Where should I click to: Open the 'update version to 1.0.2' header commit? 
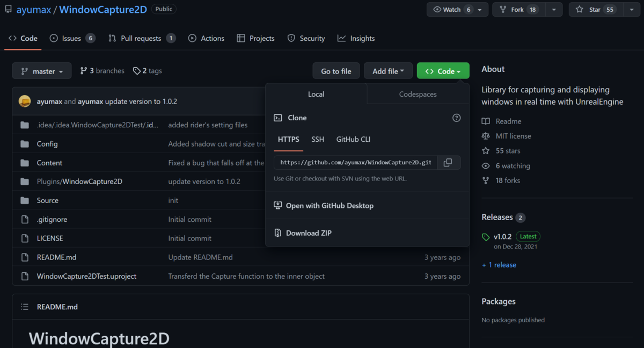click(x=141, y=101)
